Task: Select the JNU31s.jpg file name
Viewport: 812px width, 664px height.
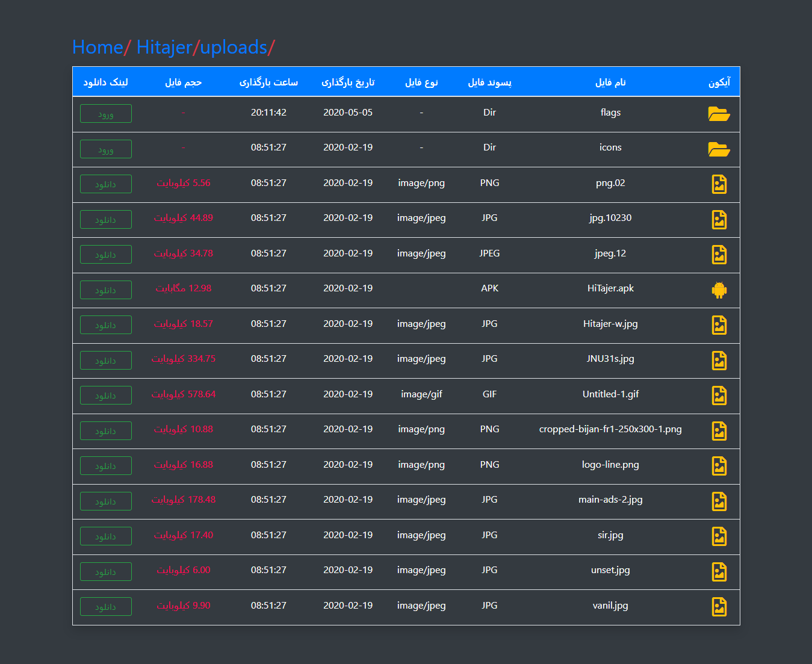Action: pos(610,359)
